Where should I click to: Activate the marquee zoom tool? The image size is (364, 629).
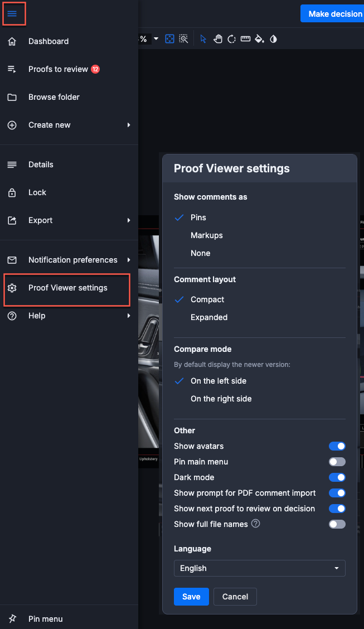pyautogui.click(x=183, y=39)
